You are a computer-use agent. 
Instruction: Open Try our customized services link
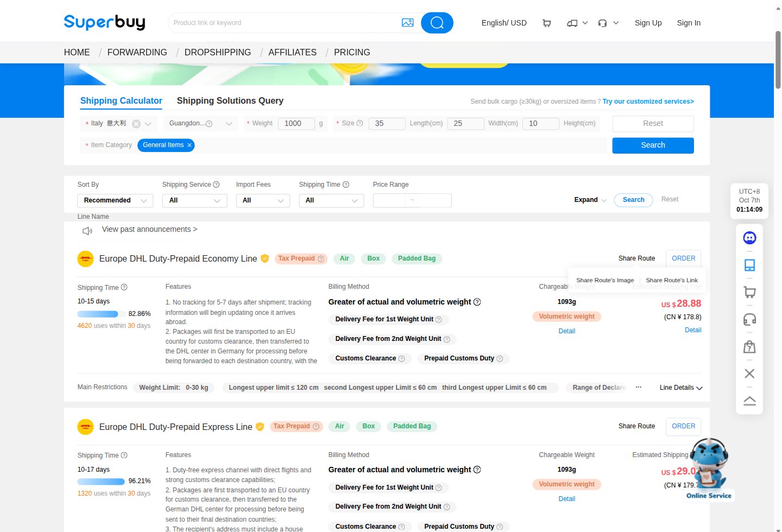tap(648, 102)
